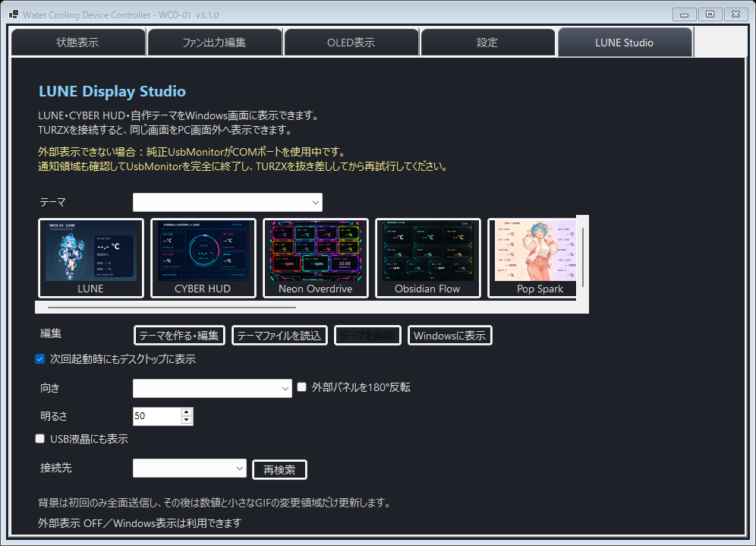Choose the LUNE theme thumbnail
The width and height of the screenshot is (756, 546).
pyautogui.click(x=90, y=258)
